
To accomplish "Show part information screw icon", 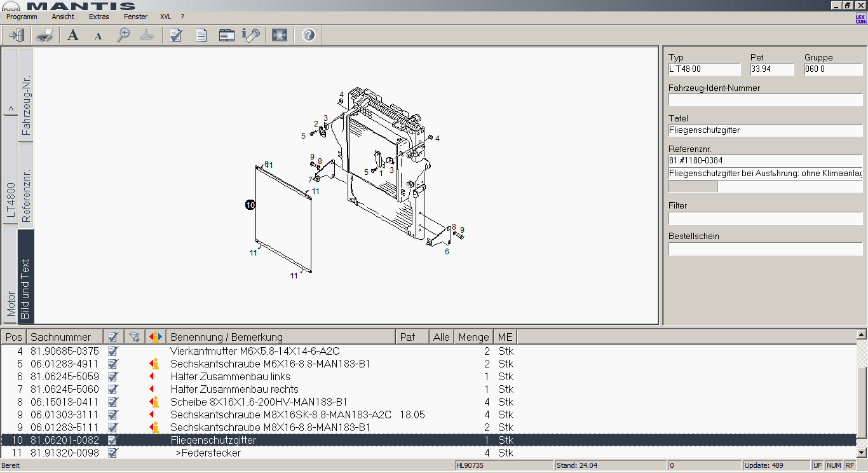I will pos(251,35).
